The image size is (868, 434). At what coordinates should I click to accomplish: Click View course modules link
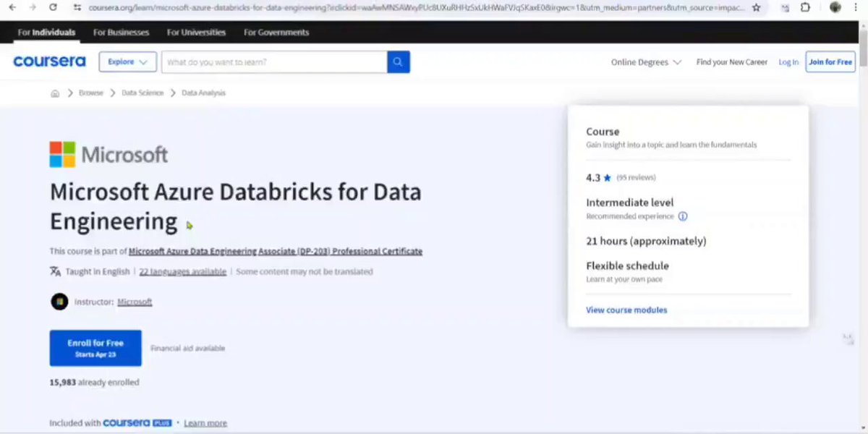point(626,310)
